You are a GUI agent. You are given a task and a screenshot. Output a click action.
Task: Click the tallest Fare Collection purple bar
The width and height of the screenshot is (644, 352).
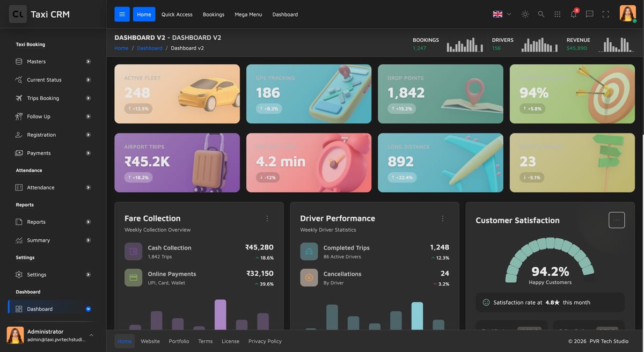coord(220,314)
